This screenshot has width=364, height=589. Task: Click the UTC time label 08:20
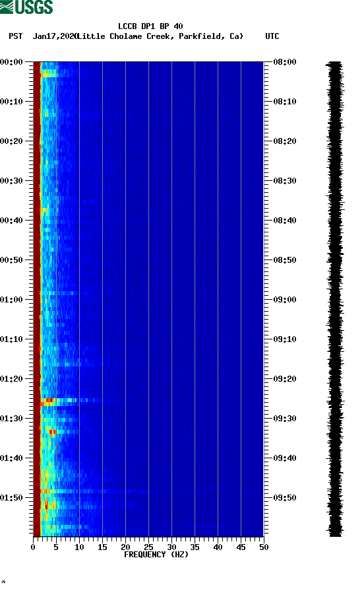285,141
